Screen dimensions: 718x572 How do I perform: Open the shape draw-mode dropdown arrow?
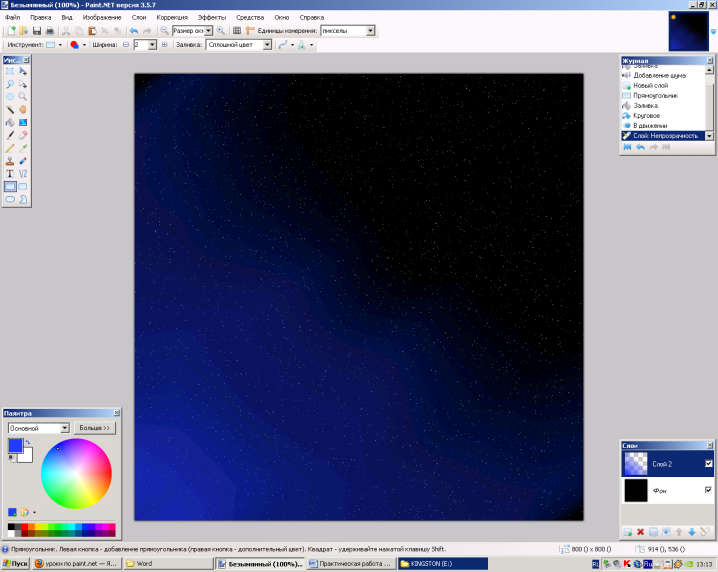coord(84,45)
